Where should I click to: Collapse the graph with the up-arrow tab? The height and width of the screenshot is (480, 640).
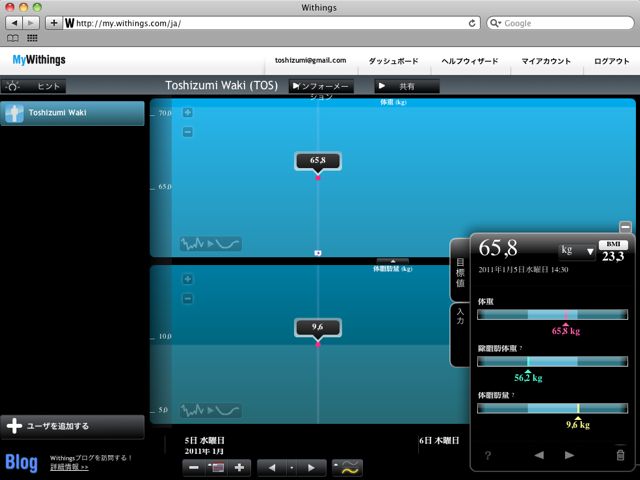[x=393, y=261]
